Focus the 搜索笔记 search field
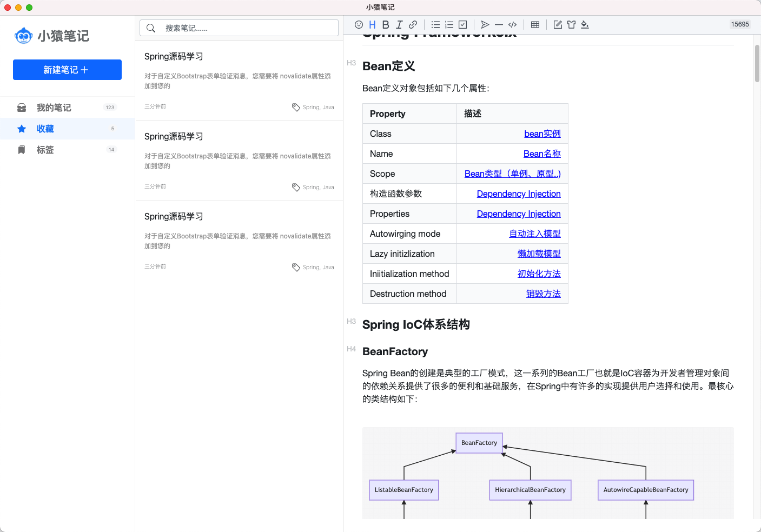761x532 pixels. 239,28
